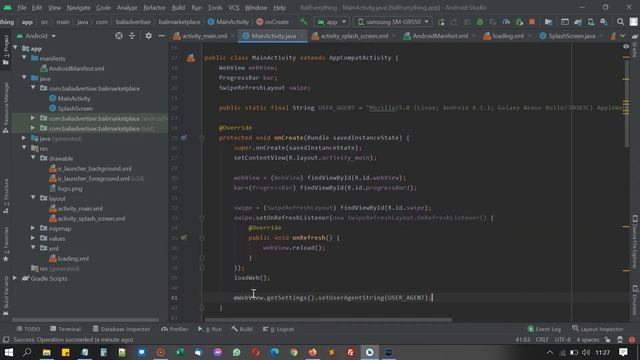Select ic_launcher_background.xml in the tree
640x360 pixels.
coord(94,169)
